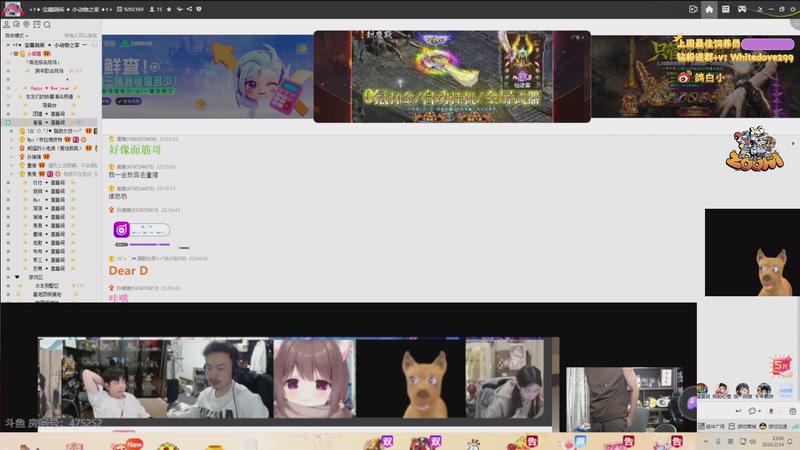Select the third round avatar in recommendation row

[x=742, y=389]
